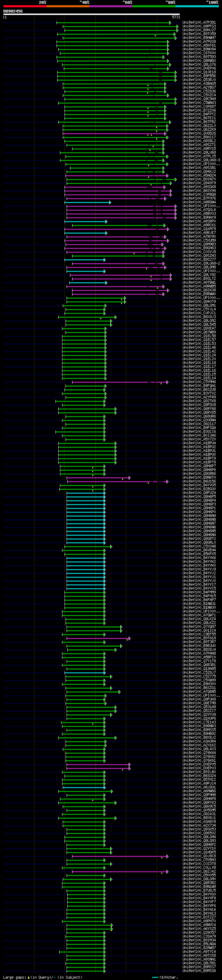Click the UniRef100_C5XUM9 hit name

(x=199, y=241)
